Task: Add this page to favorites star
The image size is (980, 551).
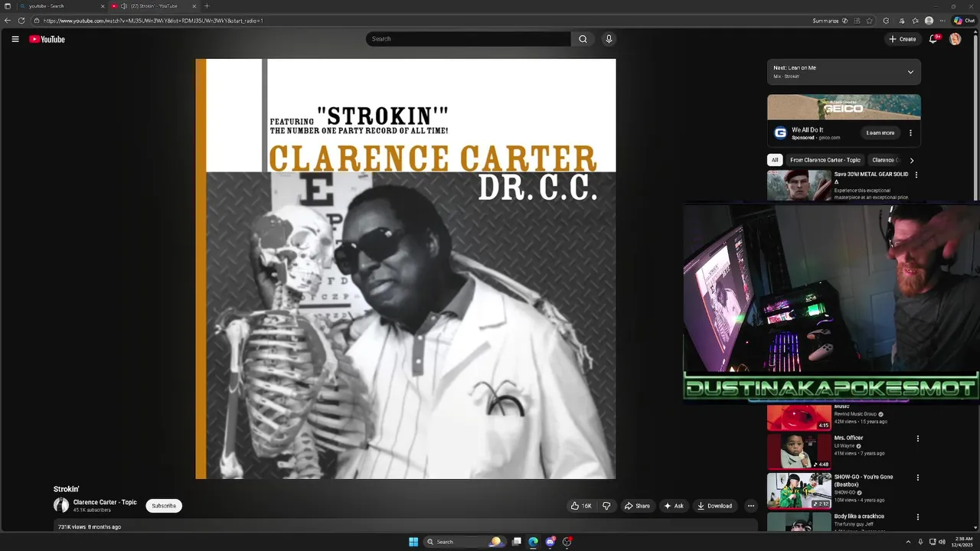Action: coord(869,21)
